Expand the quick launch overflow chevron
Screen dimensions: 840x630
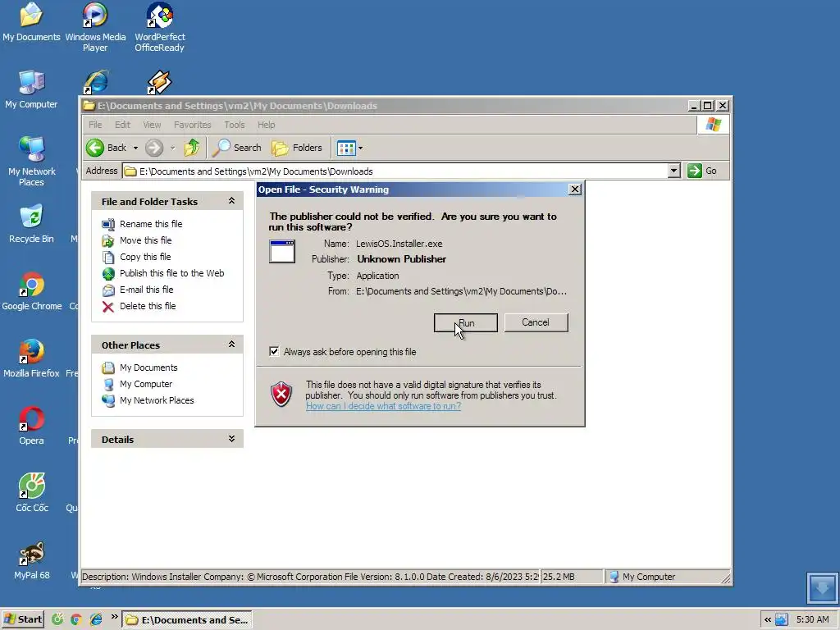point(114,617)
